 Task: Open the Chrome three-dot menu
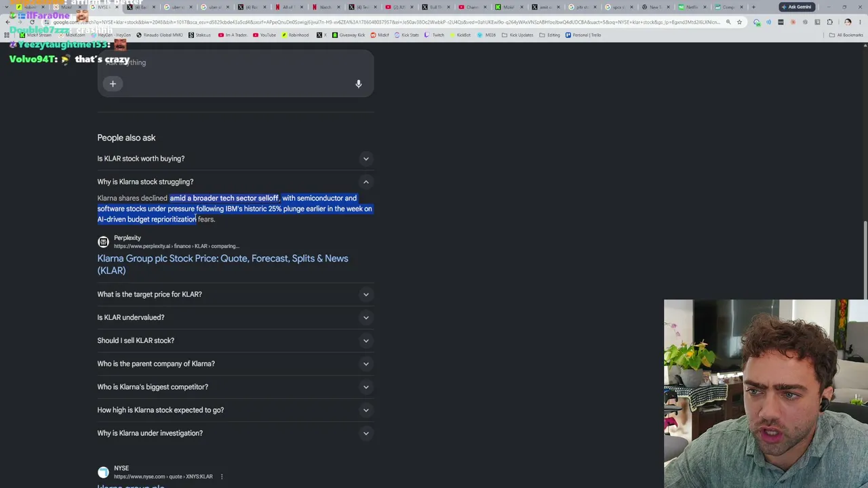pos(860,22)
